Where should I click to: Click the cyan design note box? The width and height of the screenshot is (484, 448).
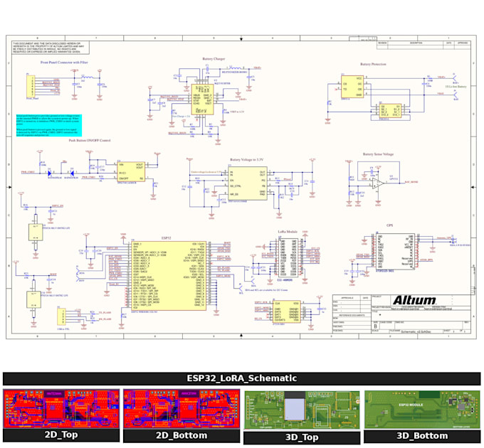[49, 125]
